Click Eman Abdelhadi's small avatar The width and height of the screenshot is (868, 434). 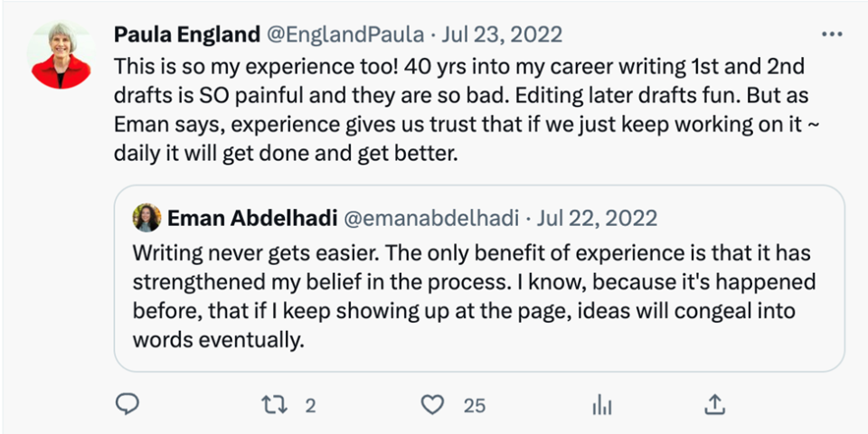[146, 218]
